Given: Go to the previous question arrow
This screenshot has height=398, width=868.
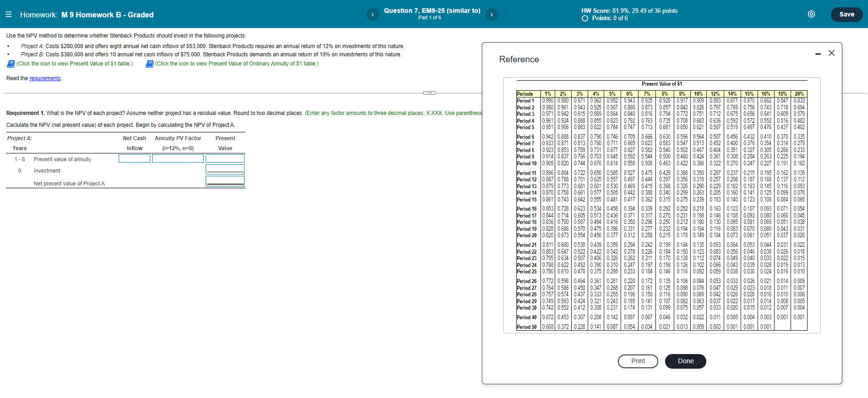Looking at the screenshot, I should click(x=372, y=15).
